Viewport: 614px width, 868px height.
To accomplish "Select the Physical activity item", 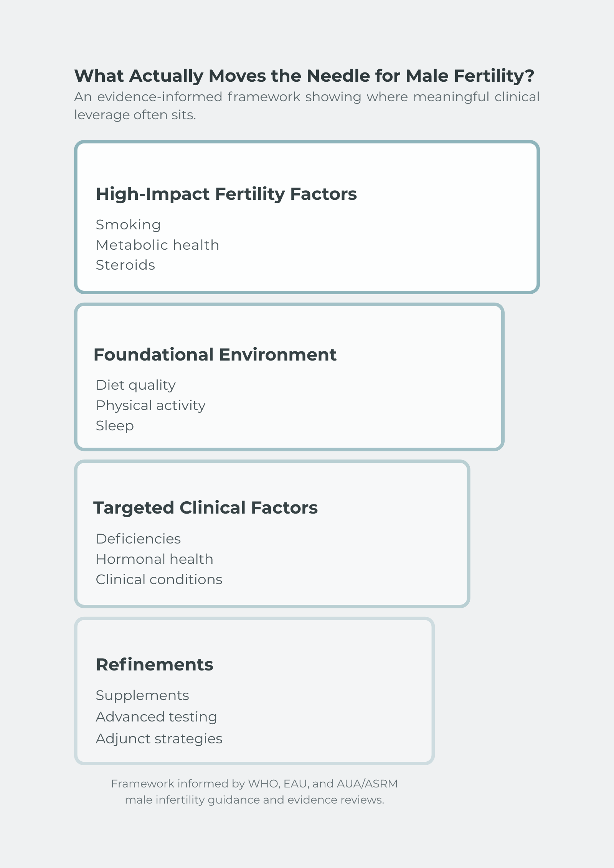I will click(x=150, y=405).
